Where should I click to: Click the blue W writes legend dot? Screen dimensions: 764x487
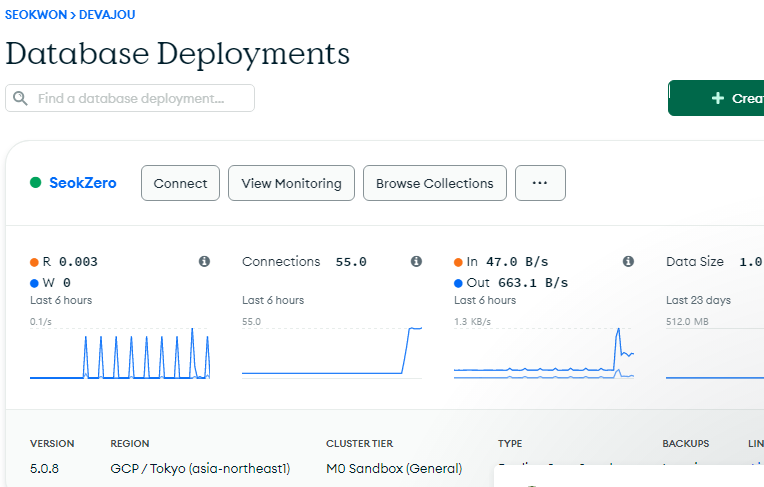click(x=34, y=283)
